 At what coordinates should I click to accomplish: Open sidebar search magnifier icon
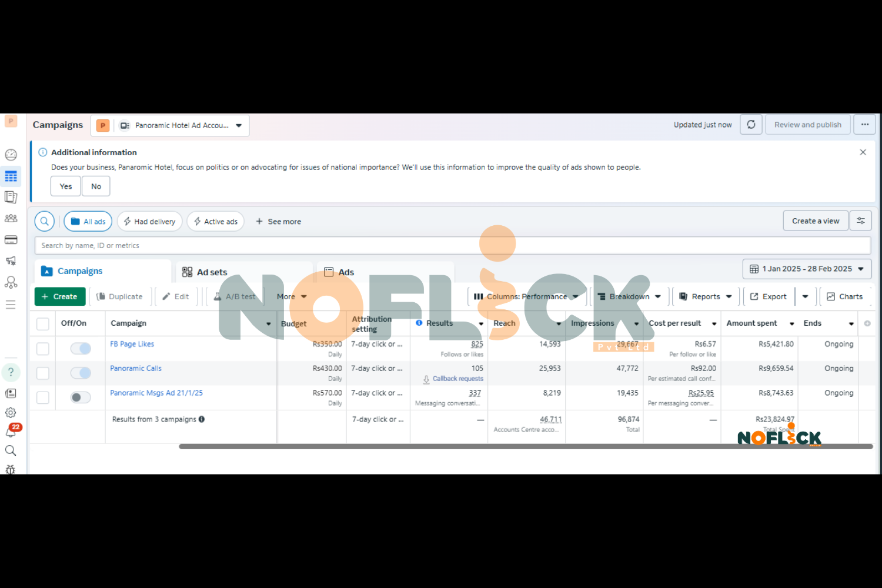[x=11, y=450]
